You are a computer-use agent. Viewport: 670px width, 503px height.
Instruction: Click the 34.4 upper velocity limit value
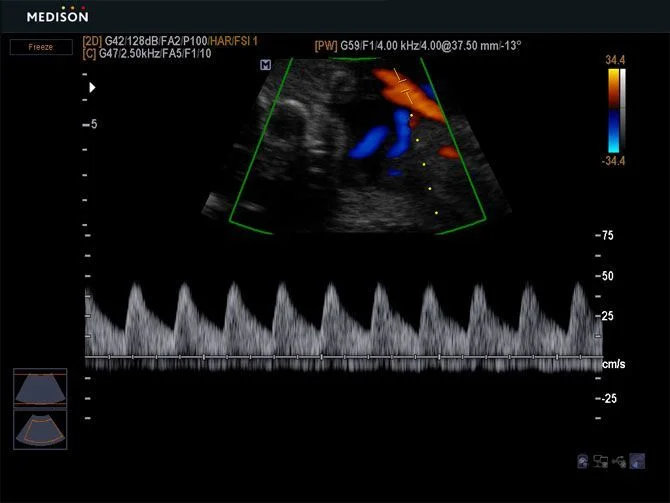615,60
